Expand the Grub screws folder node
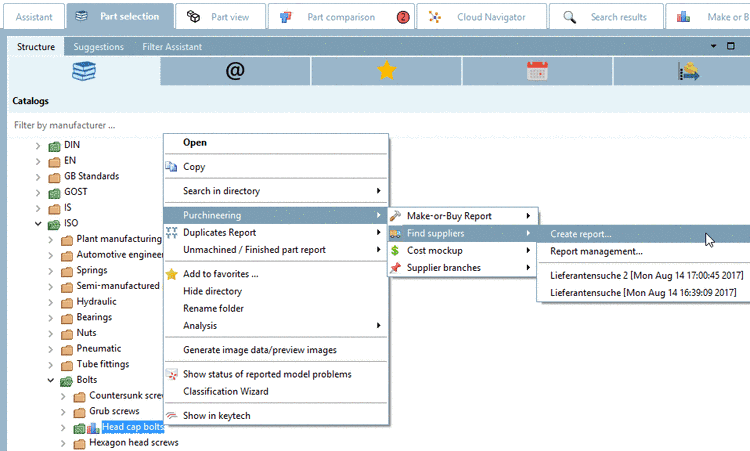 point(63,412)
